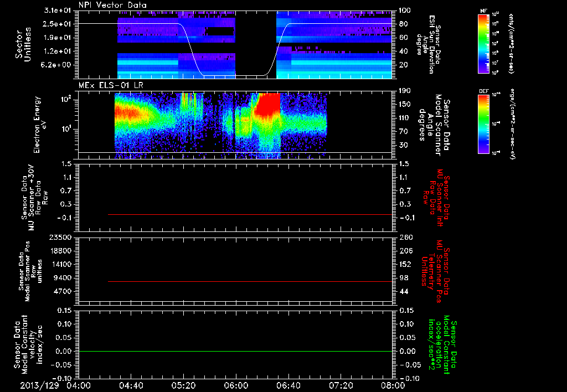Viewport: 567px width, 392px height.
Task: Click the "2013/129" date label on time axis
Action: point(39,385)
